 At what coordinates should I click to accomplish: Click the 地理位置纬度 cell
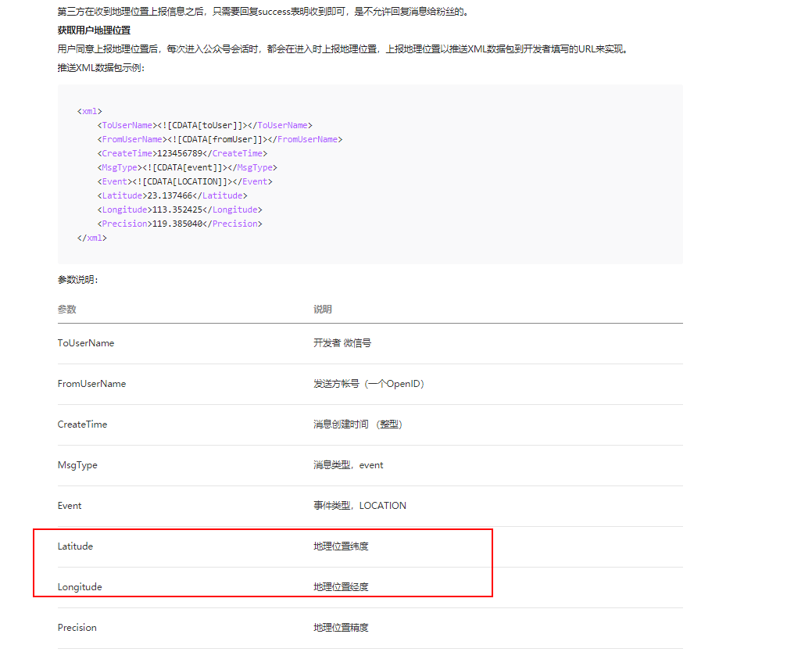341,546
